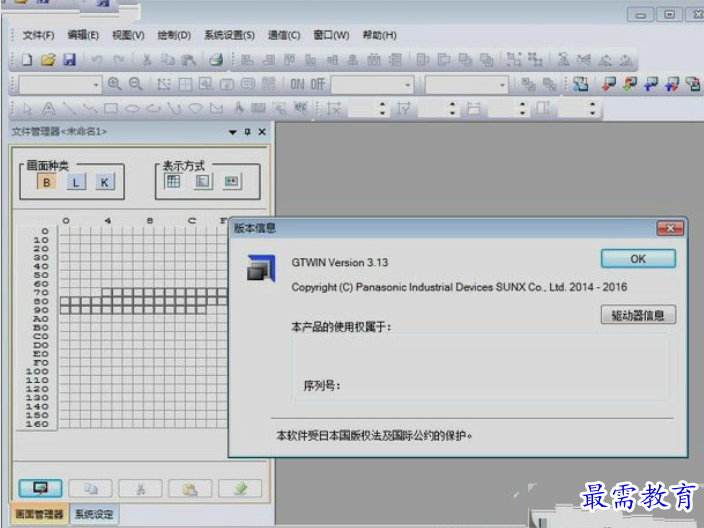
Task: Click the Copy toolbar icon
Action: pos(167,60)
